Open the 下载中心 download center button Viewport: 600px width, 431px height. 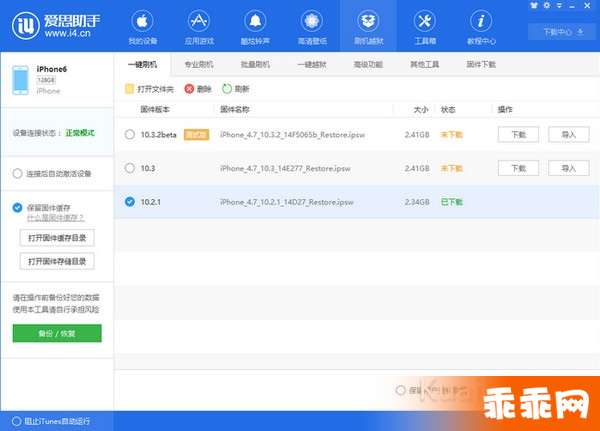tap(563, 32)
